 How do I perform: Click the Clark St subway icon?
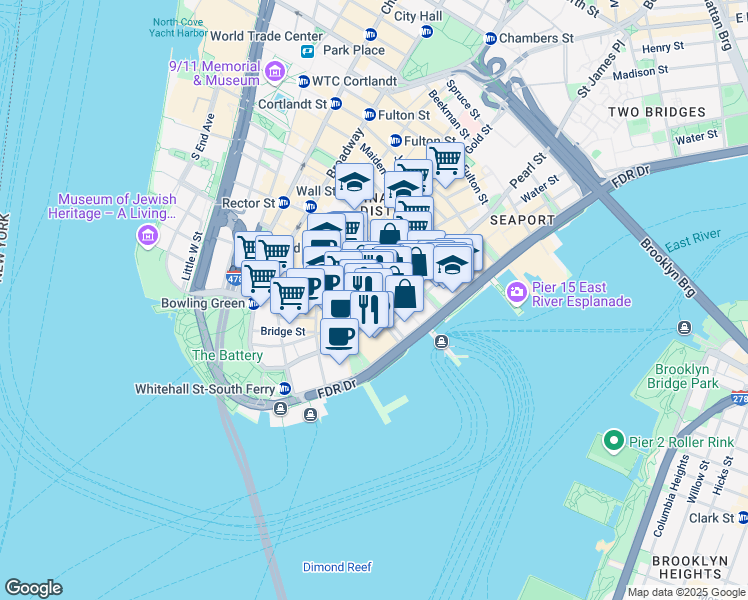[x=743, y=517]
